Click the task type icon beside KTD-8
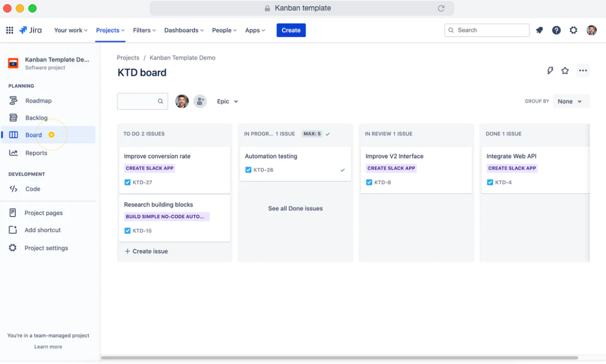 [369, 183]
